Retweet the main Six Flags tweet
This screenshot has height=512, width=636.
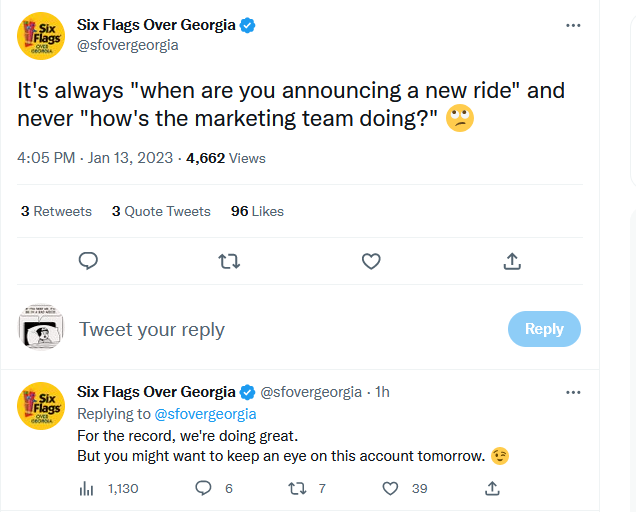point(229,261)
